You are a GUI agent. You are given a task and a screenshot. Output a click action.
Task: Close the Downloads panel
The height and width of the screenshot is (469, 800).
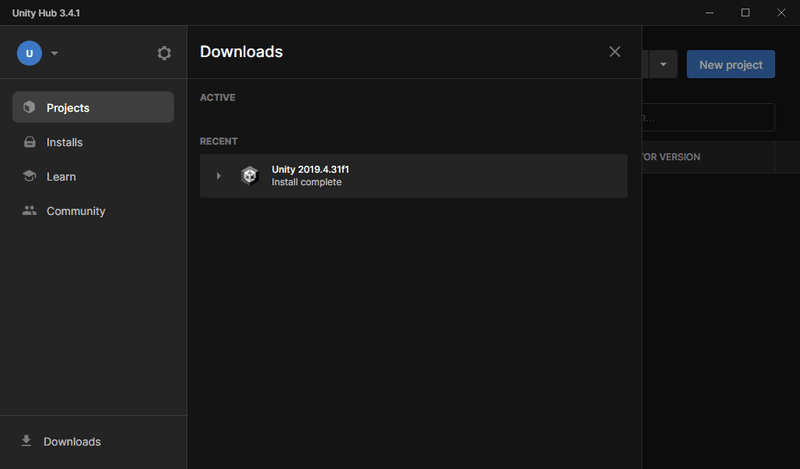point(615,52)
